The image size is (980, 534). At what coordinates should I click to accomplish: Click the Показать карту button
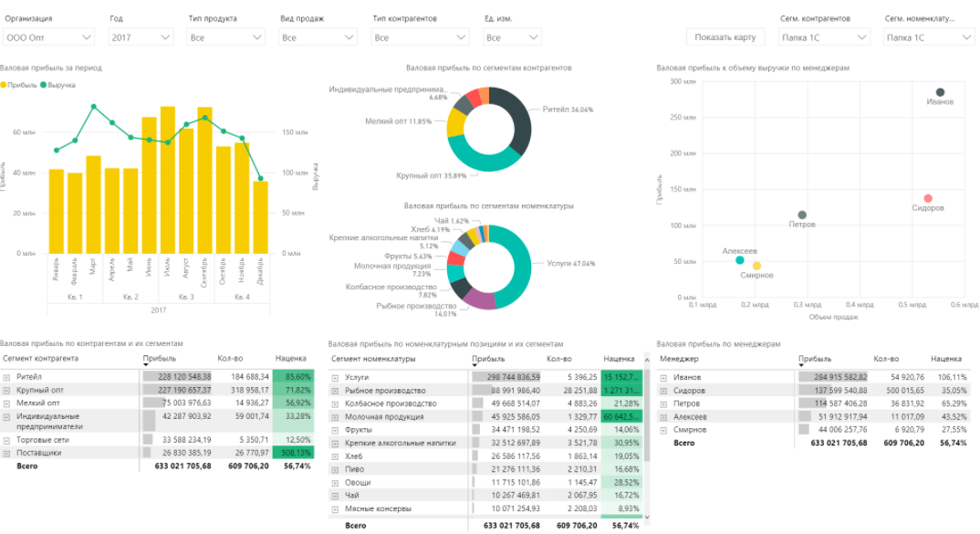[725, 37]
